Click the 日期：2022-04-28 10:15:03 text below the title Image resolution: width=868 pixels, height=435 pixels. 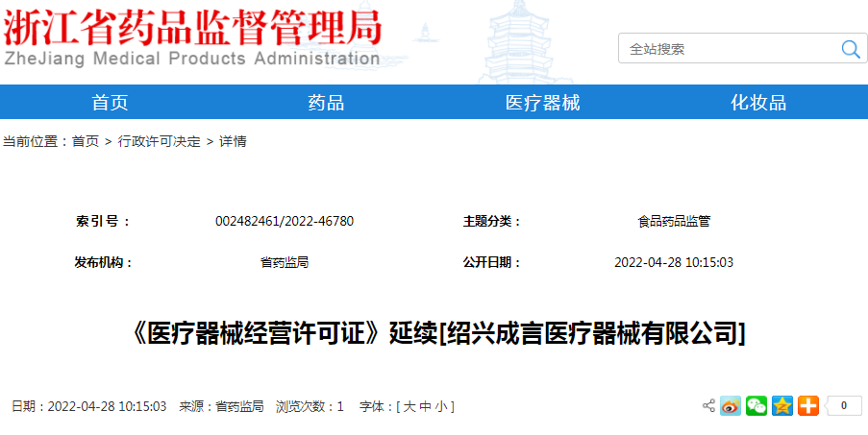pyautogui.click(x=89, y=407)
